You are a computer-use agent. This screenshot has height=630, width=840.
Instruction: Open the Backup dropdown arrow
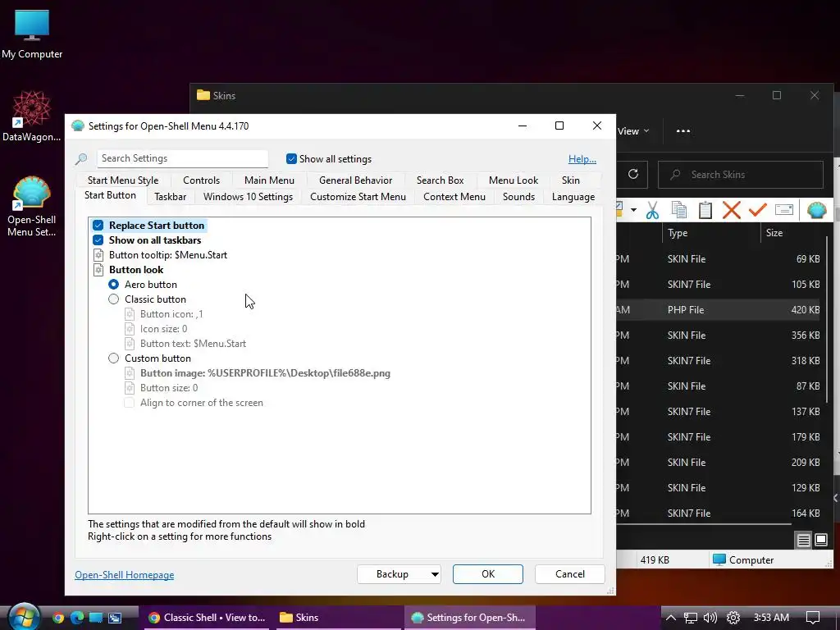point(435,574)
